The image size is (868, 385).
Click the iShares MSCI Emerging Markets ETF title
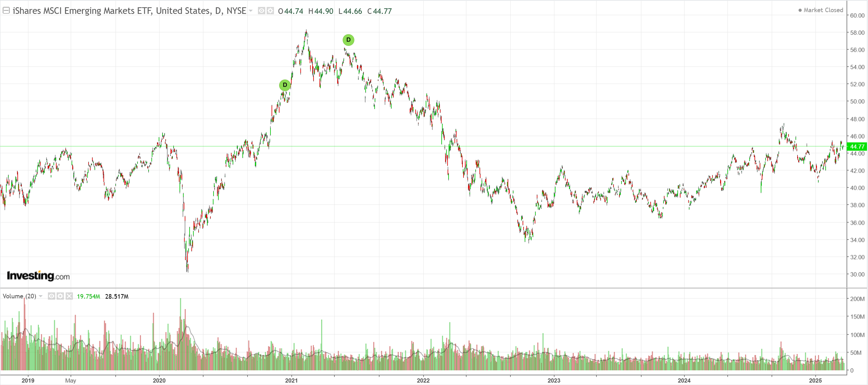tap(129, 11)
